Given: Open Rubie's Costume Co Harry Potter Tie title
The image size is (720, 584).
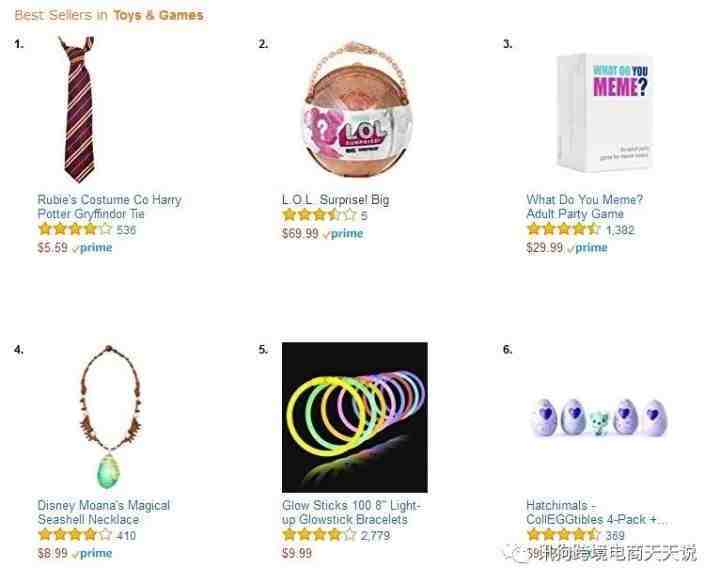Looking at the screenshot, I should (x=110, y=207).
